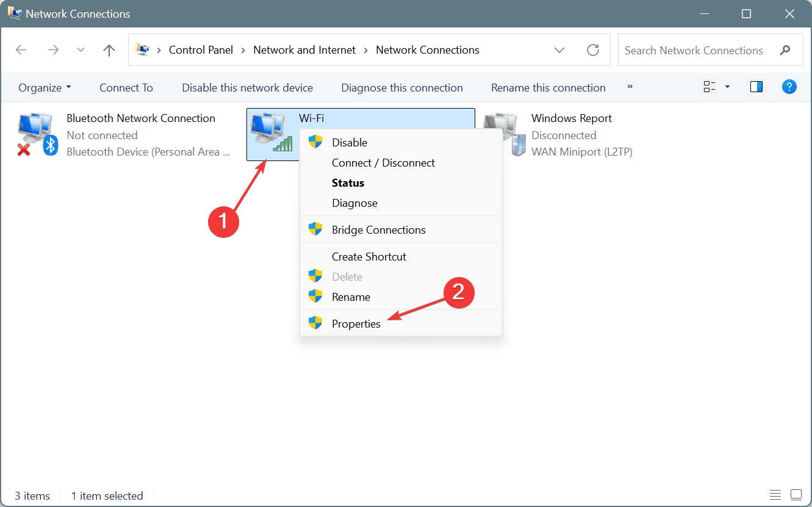The height and width of the screenshot is (507, 812).
Task: Toggle the preview pane
Action: 756,87
